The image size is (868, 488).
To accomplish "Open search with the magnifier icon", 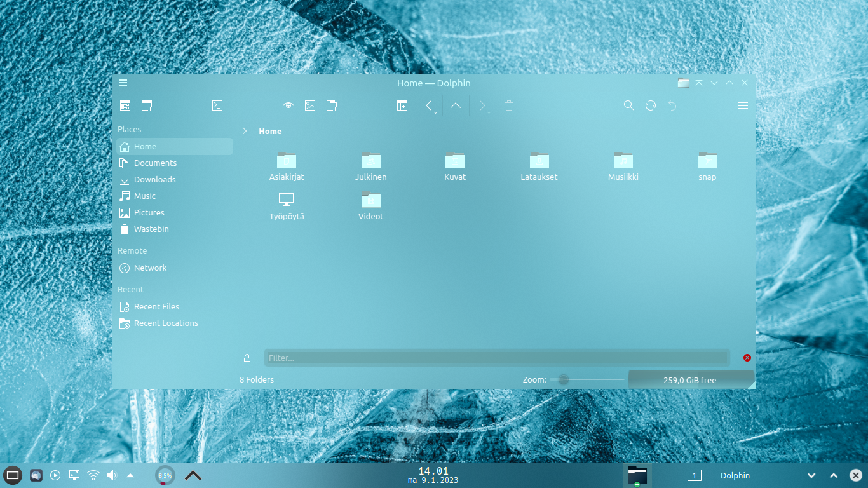I will coord(629,105).
